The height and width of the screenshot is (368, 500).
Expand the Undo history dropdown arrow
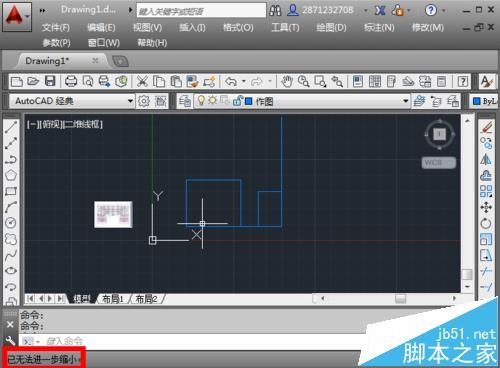pyautogui.click(x=244, y=81)
